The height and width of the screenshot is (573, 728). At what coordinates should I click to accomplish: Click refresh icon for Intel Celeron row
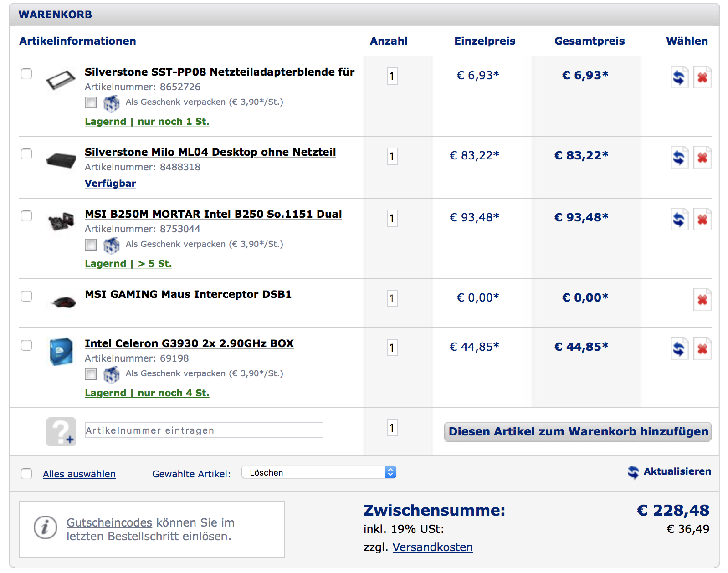click(679, 348)
